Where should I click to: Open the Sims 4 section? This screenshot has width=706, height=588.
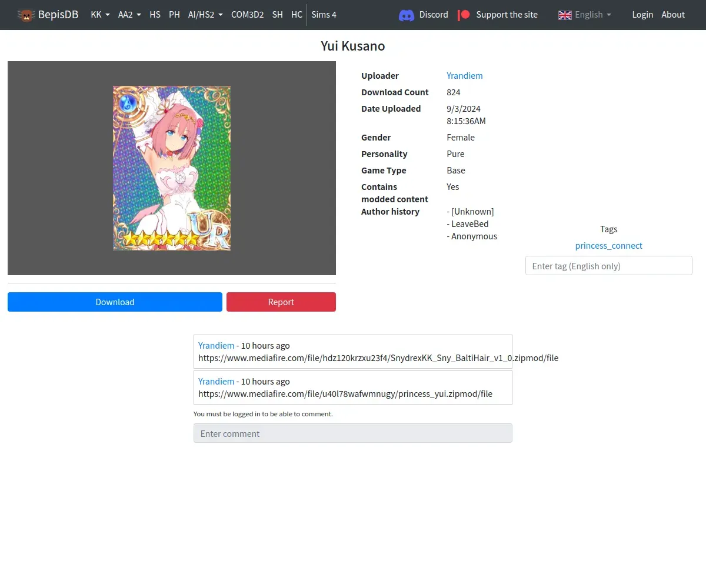(324, 15)
